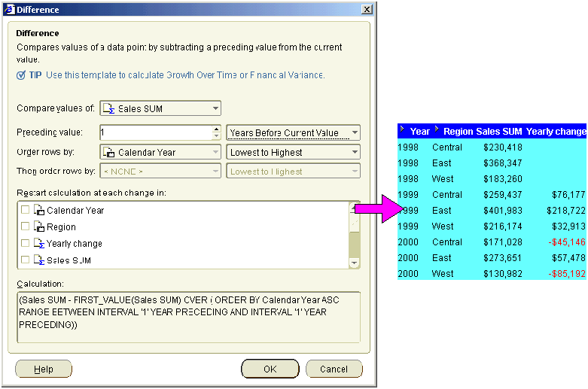Screen dimensions: 588x389
Task: Increase the Preceding value with up spinner
Action: [x=216, y=129]
